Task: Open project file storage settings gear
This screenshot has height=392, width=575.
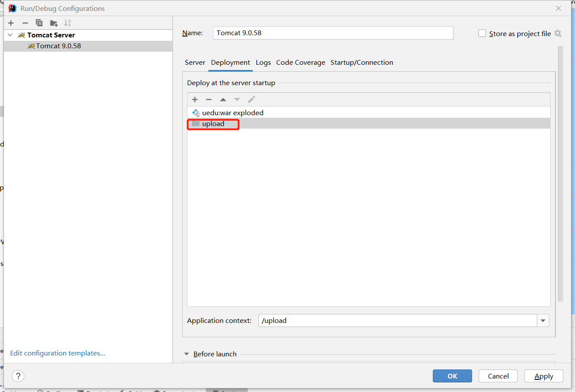Action: [558, 33]
